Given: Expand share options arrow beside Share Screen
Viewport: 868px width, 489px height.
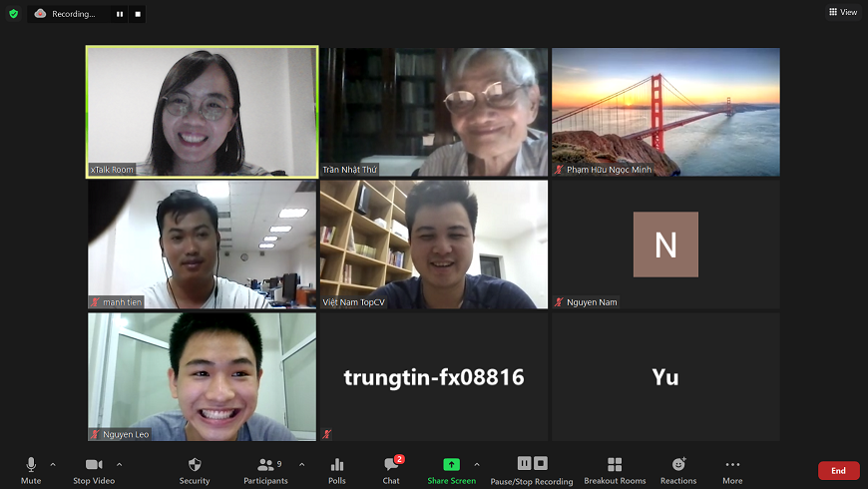Looking at the screenshot, I should (477, 464).
